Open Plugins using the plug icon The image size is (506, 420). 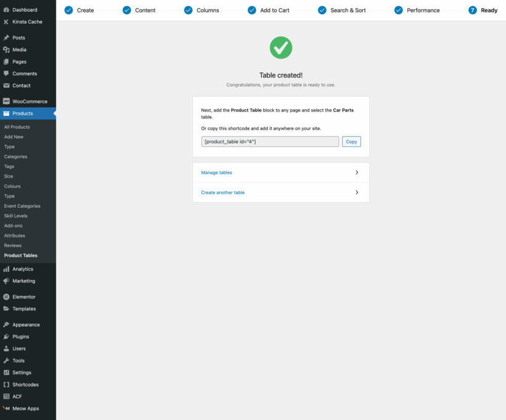6,337
